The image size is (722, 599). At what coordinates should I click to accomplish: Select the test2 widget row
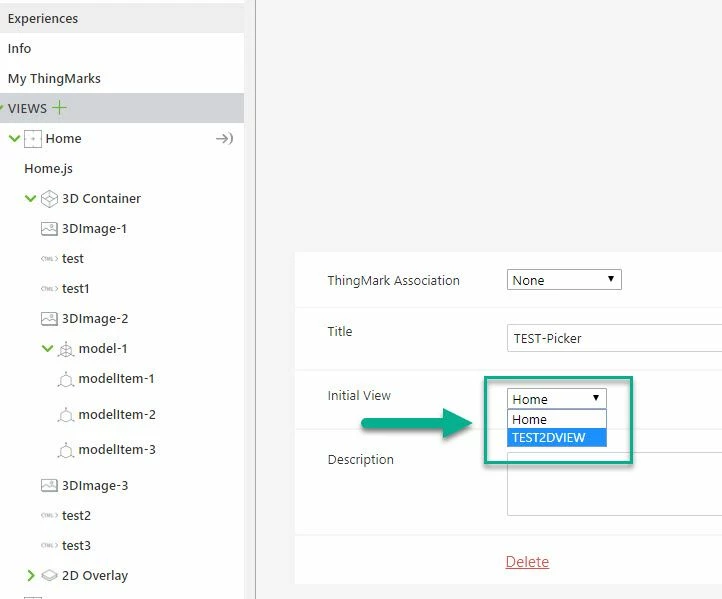point(76,515)
